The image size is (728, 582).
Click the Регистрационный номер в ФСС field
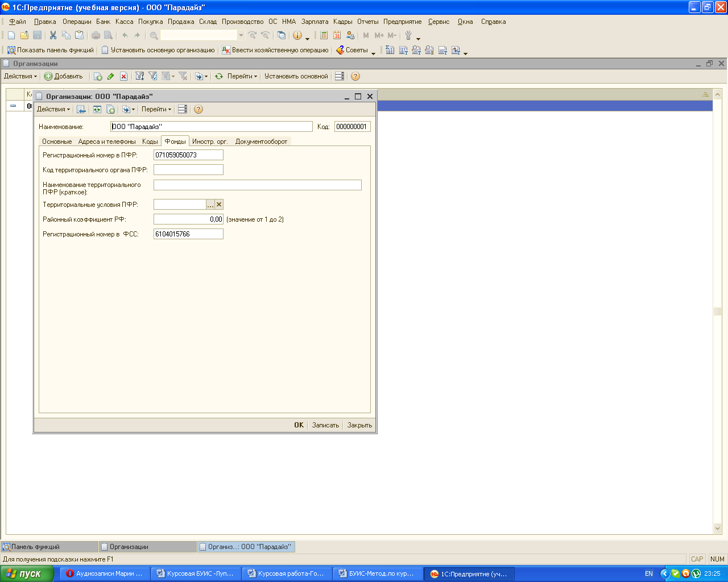click(188, 234)
